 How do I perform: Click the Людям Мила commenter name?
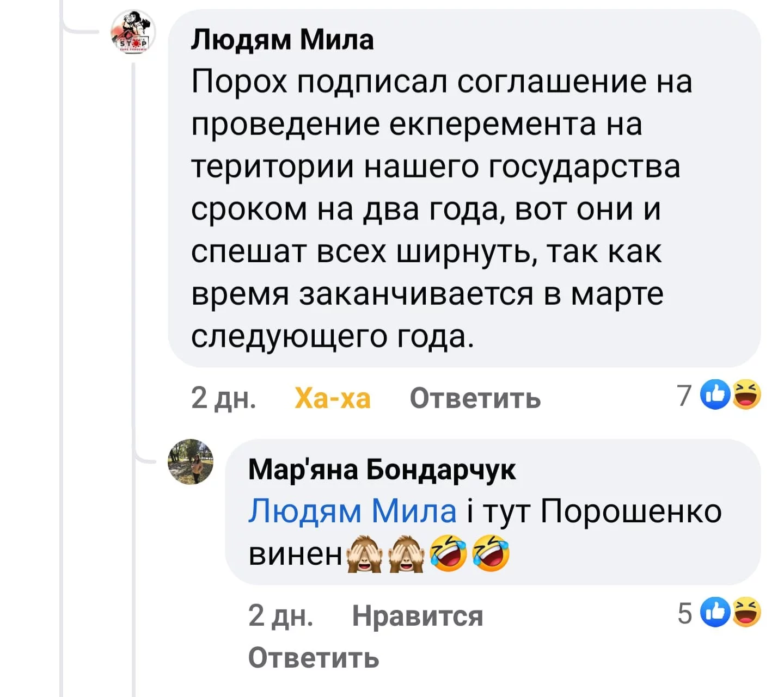click(x=283, y=40)
